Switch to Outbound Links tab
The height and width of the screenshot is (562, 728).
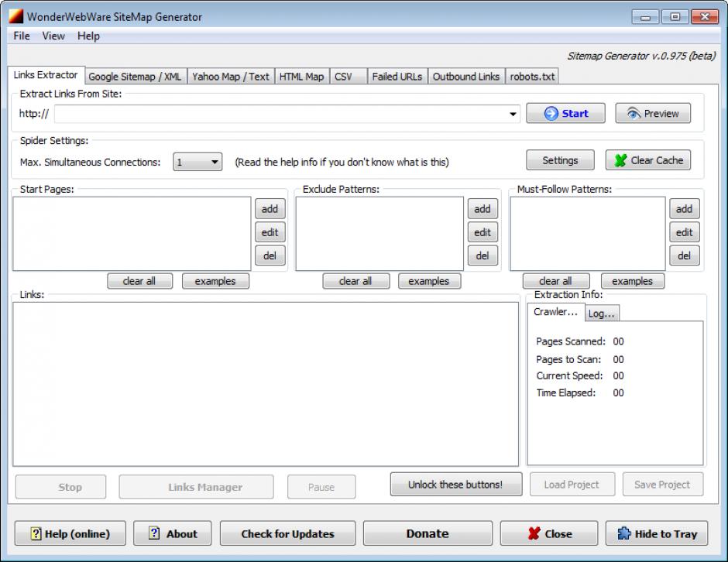click(466, 77)
